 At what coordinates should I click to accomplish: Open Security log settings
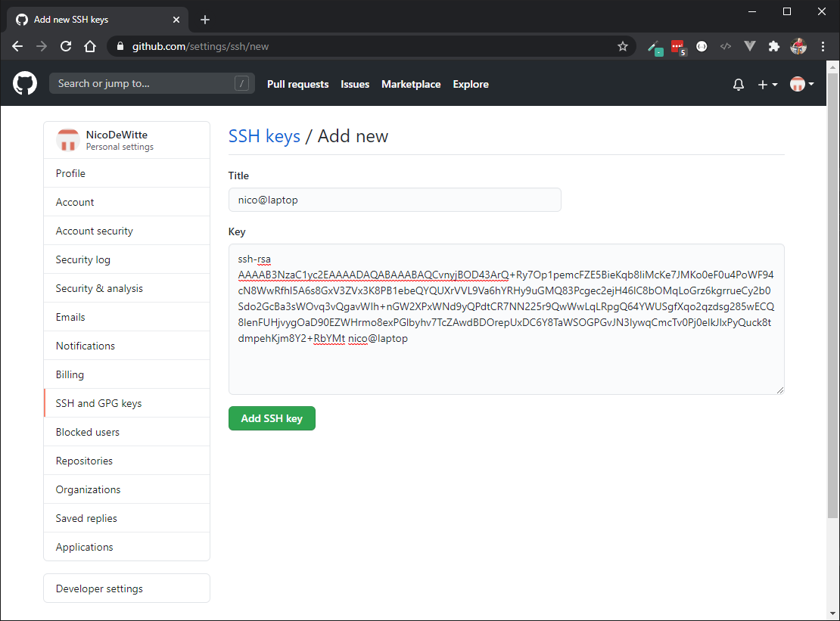pyautogui.click(x=127, y=259)
